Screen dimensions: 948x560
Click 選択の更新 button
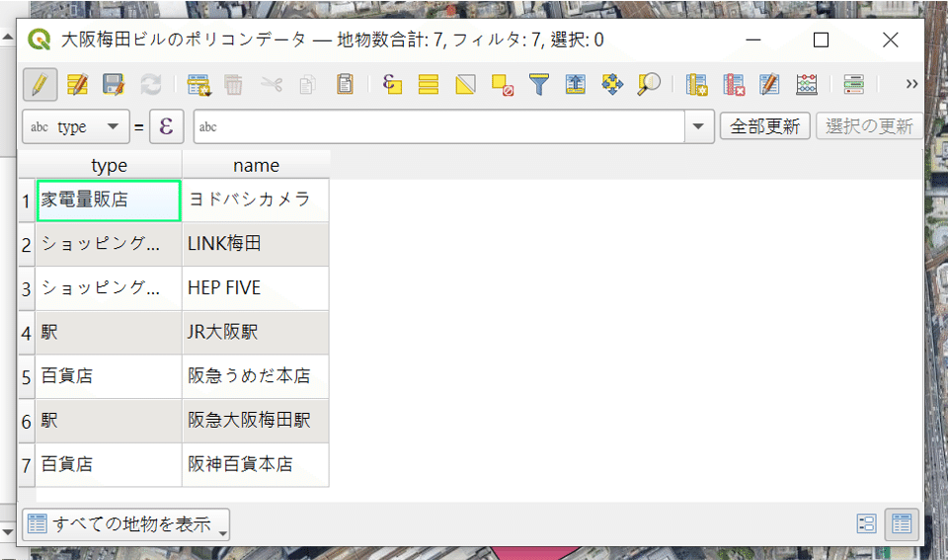pyautogui.click(x=869, y=126)
